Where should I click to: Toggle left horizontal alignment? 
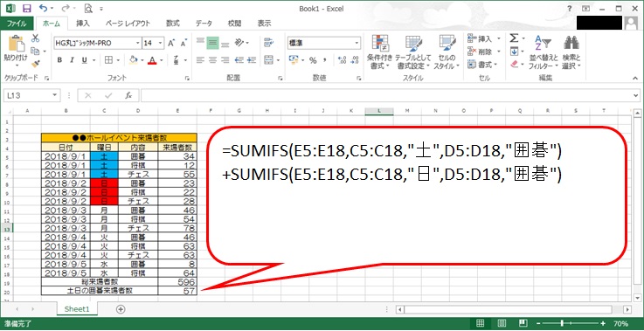[x=200, y=60]
